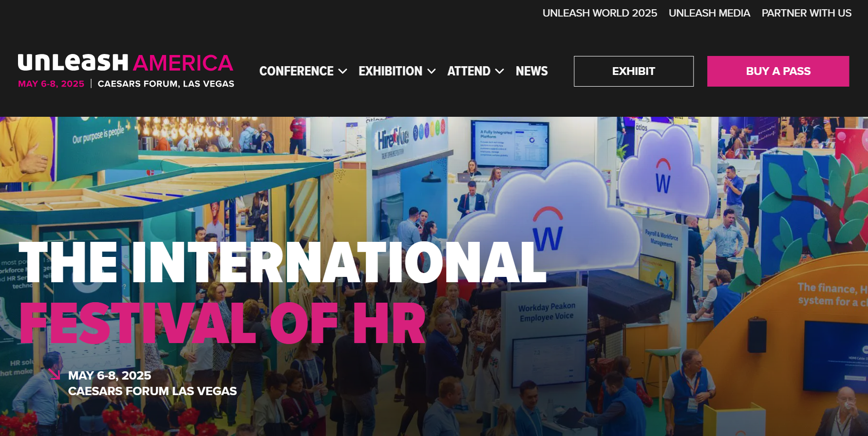Open the ATTEND menu
This screenshot has height=436, width=868.
(x=469, y=71)
